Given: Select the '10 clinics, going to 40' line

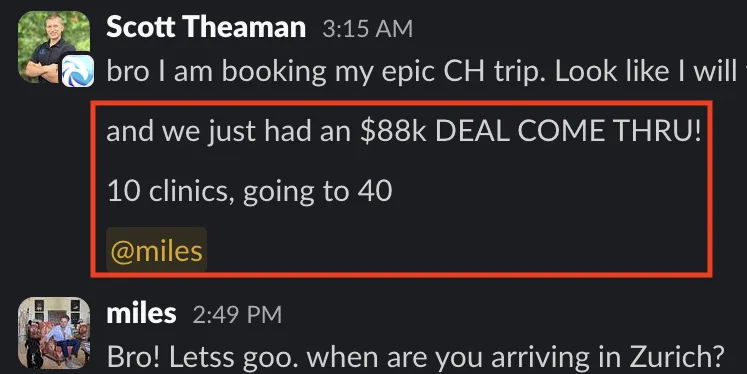Looking at the screenshot, I should click(x=250, y=191).
